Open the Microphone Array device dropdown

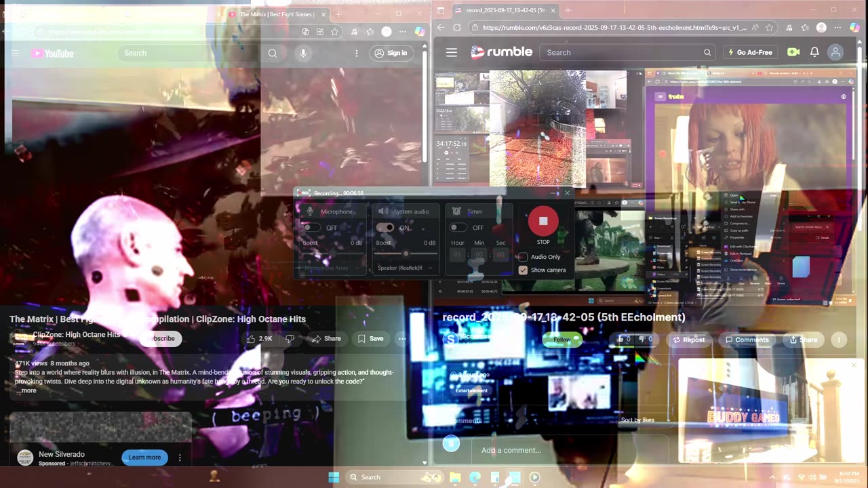[332, 268]
